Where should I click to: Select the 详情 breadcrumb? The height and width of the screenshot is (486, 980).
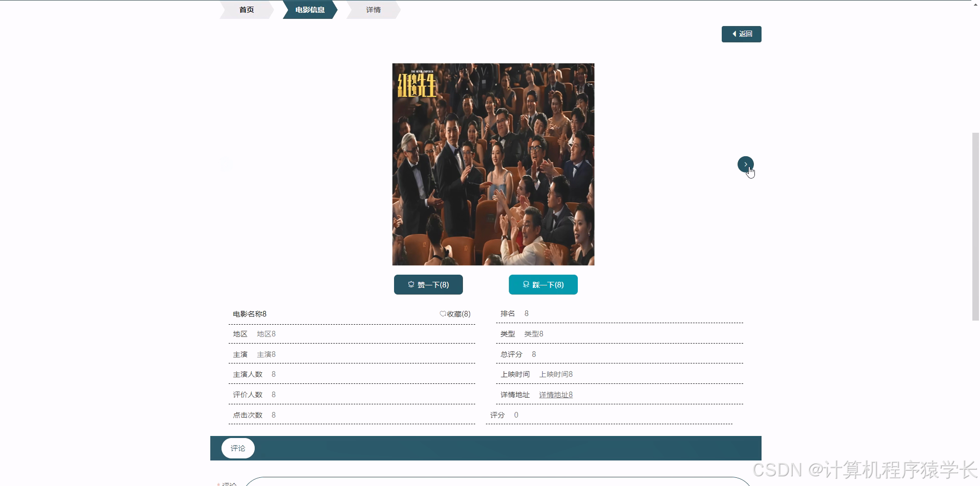pos(373,10)
